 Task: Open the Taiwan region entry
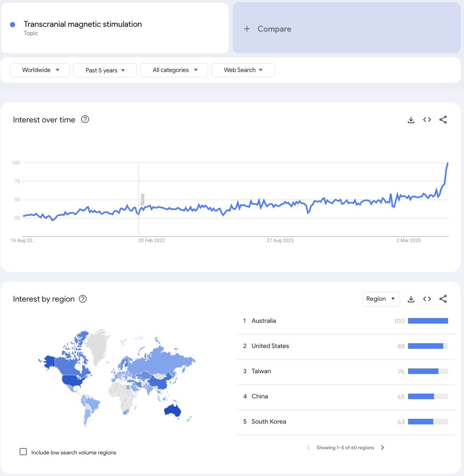coord(261,371)
